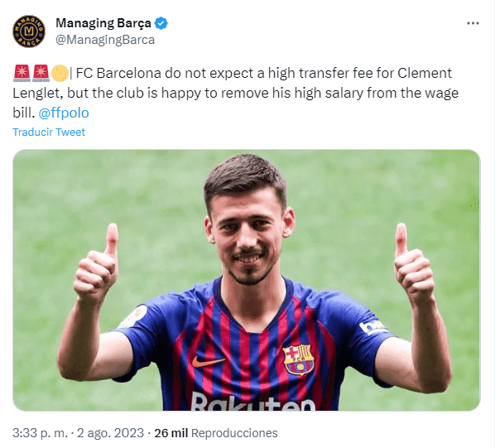
Task: Click the yellow circle emoji
Action: click(x=60, y=73)
